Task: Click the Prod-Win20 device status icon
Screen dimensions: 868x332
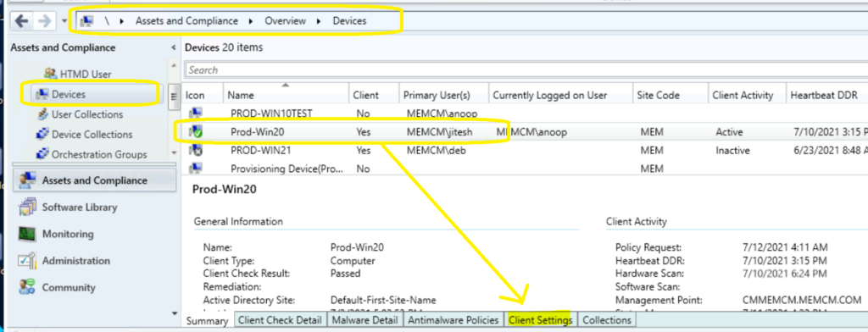Action: [x=196, y=132]
